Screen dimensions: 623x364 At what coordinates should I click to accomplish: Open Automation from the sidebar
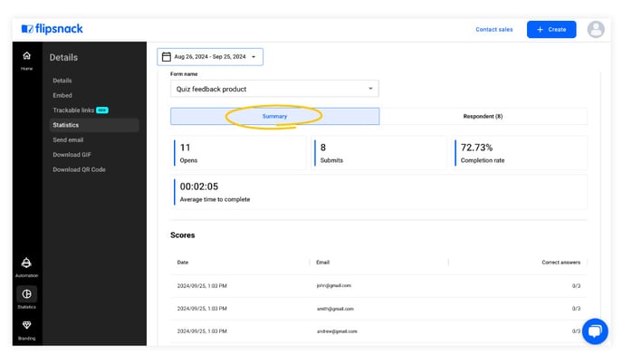[26, 267]
